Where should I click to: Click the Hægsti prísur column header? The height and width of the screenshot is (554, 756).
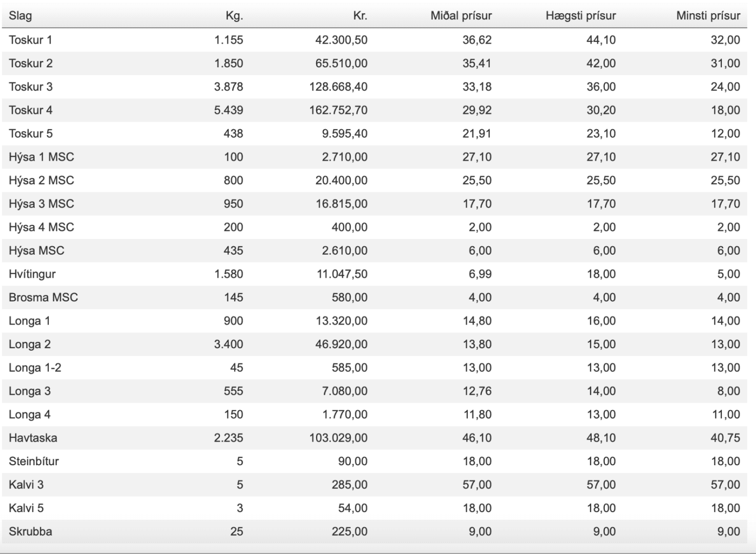pos(581,16)
